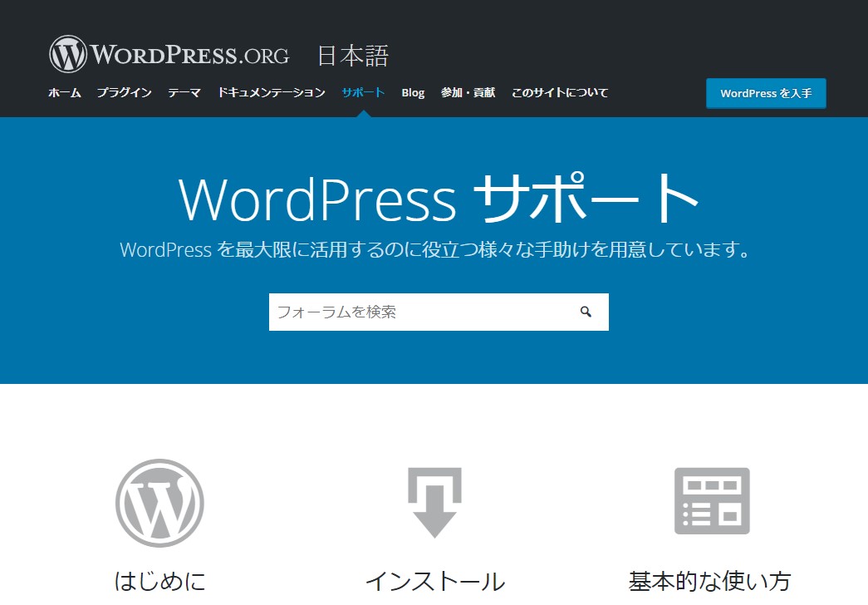Open the はじめに WordPress logo icon
Image resolution: width=868 pixels, height=605 pixels.
(x=159, y=503)
